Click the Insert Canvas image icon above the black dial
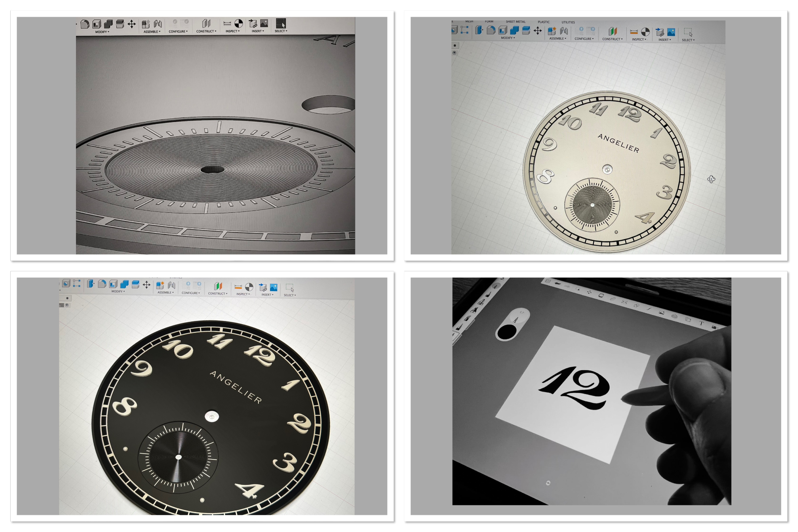Viewport: 798px width, 532px height. pos(274,287)
